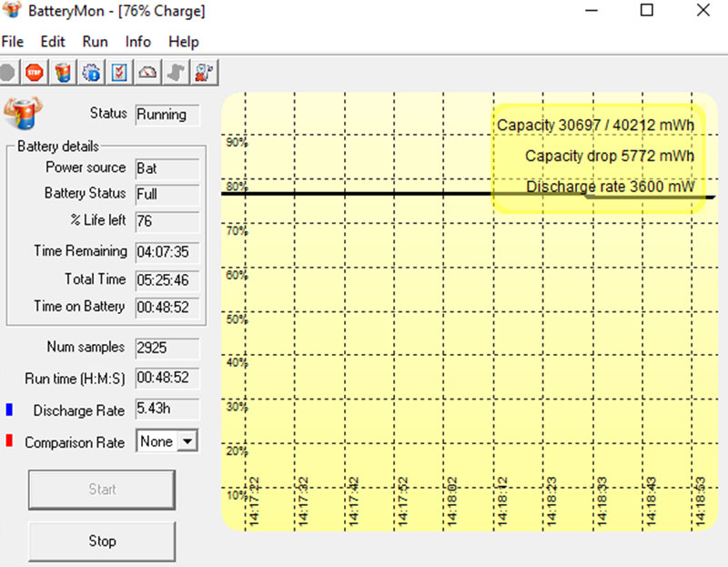Click the Num samples value field

pos(167,348)
